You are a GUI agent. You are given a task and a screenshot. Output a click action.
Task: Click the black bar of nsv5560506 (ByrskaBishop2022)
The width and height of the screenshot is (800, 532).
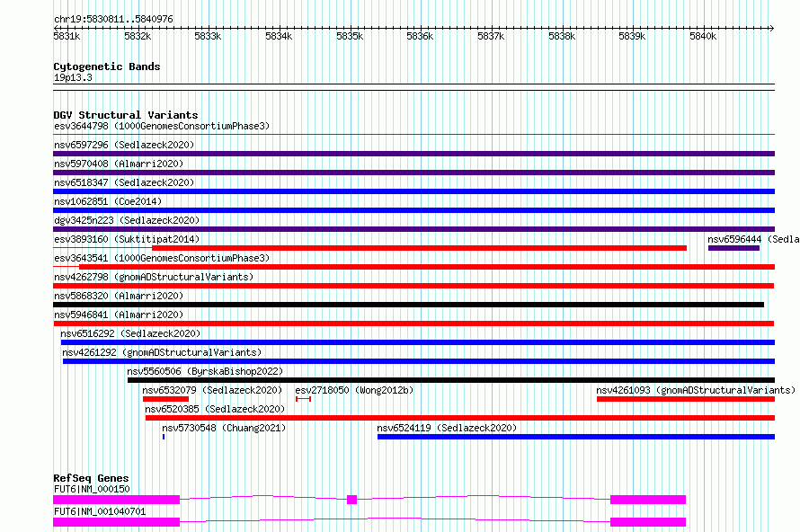451,380
